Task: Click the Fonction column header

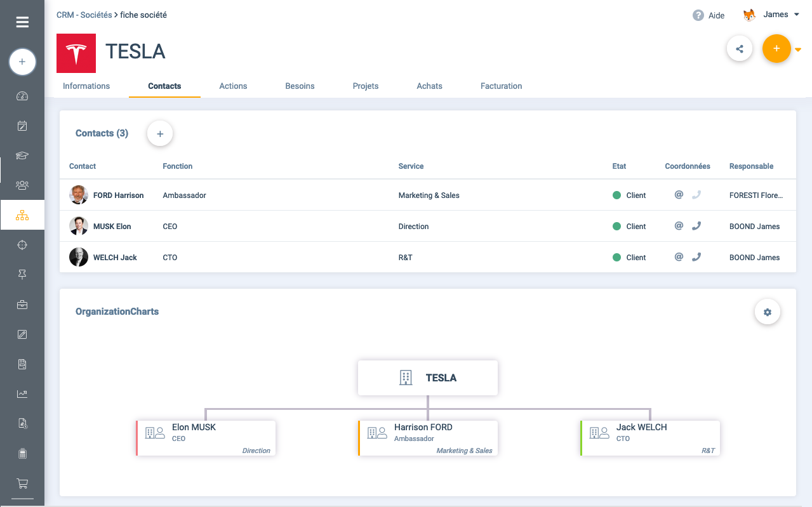Action: [178, 166]
